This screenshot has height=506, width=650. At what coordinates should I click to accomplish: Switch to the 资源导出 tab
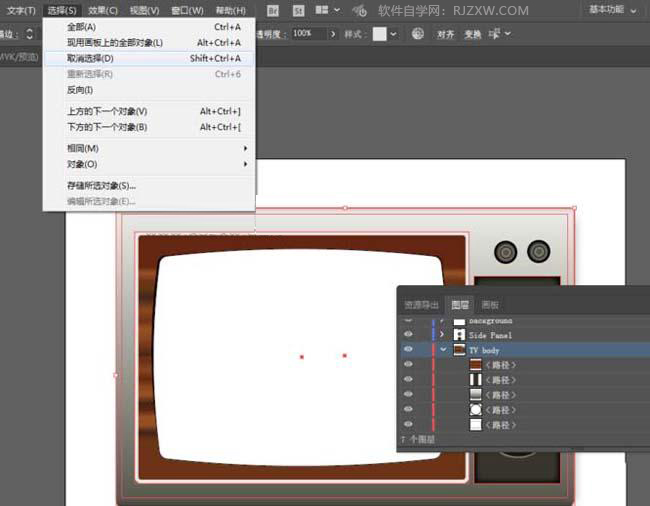click(421, 304)
